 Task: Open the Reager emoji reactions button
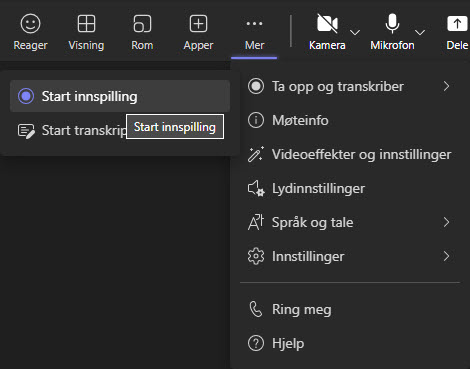click(30, 32)
